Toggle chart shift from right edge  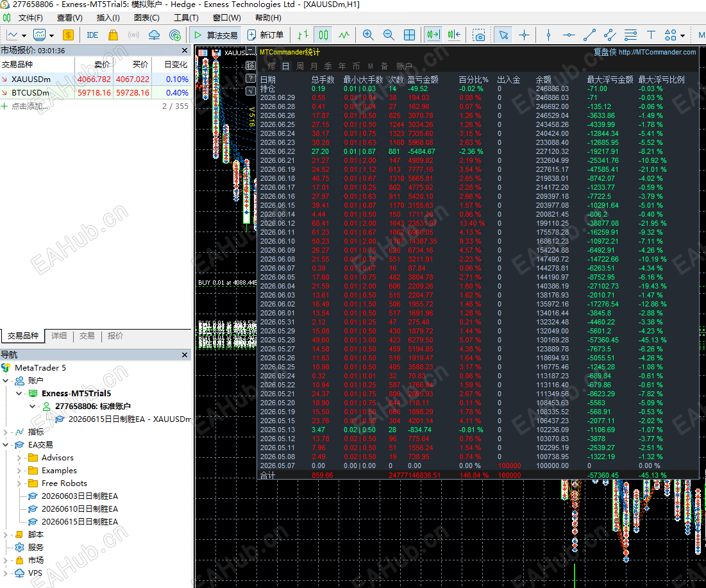click(454, 35)
